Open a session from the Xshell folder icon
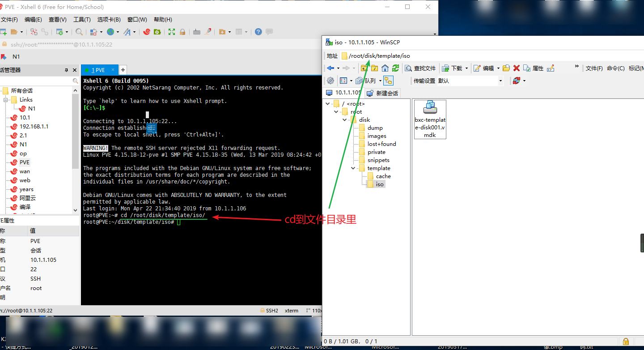Image resolution: width=644 pixels, height=350 pixels. 14,32
